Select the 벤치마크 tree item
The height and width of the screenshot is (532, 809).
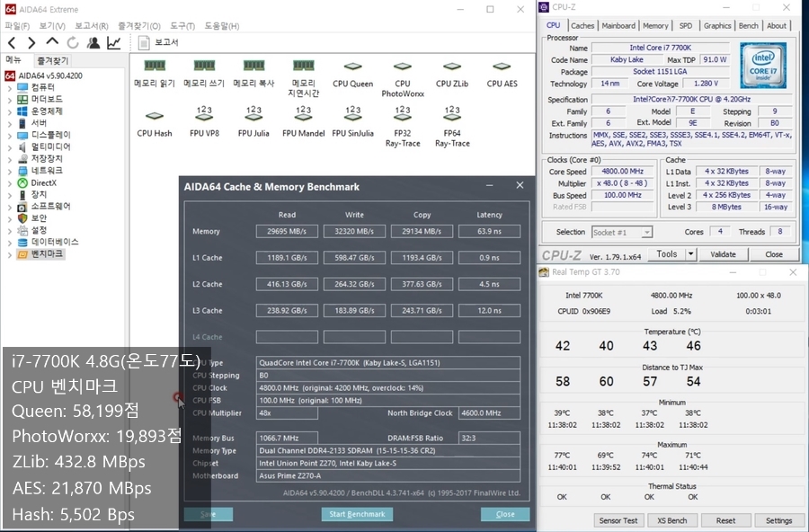click(40, 254)
